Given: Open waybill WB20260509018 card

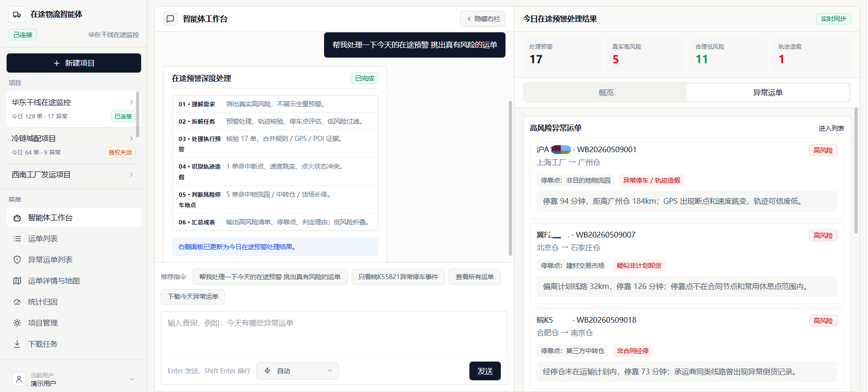Looking at the screenshot, I should click(687, 348).
